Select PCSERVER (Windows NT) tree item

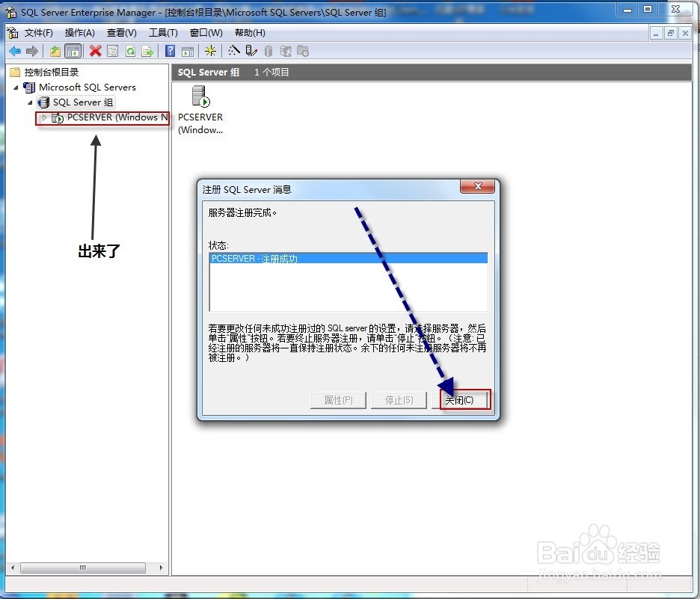pos(117,117)
